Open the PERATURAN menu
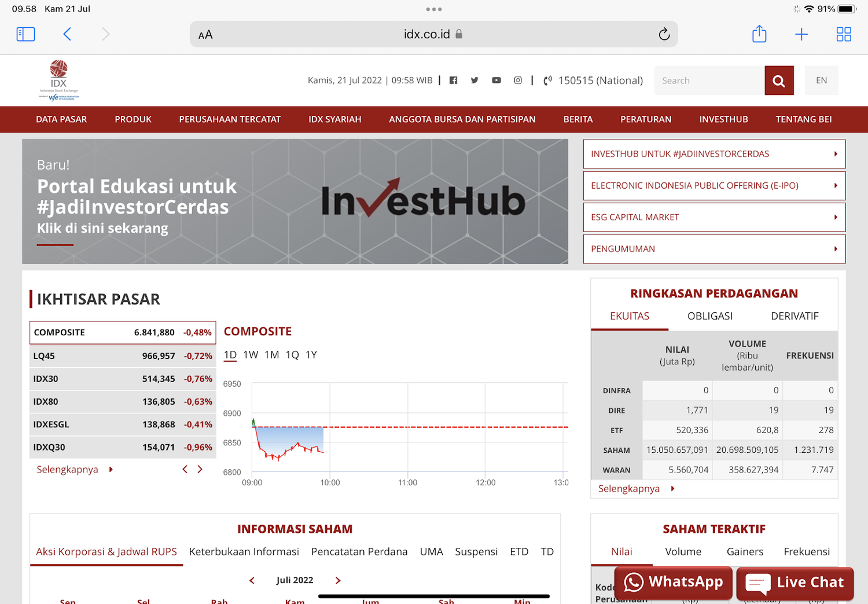Screen dimensions: 868x604 pos(646,119)
